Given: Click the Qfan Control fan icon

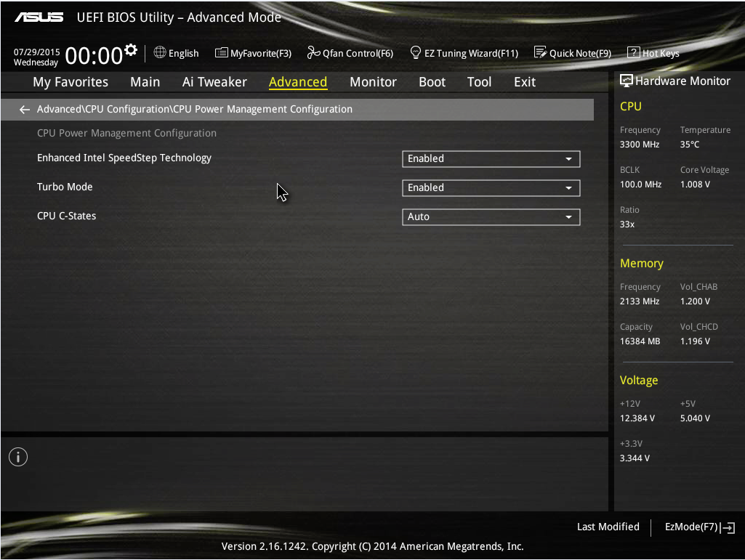Looking at the screenshot, I should (313, 52).
